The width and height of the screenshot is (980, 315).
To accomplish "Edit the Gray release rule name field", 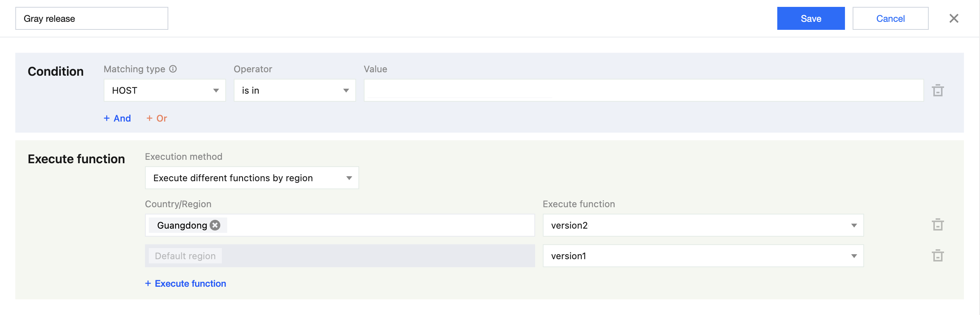I will pos(91,18).
